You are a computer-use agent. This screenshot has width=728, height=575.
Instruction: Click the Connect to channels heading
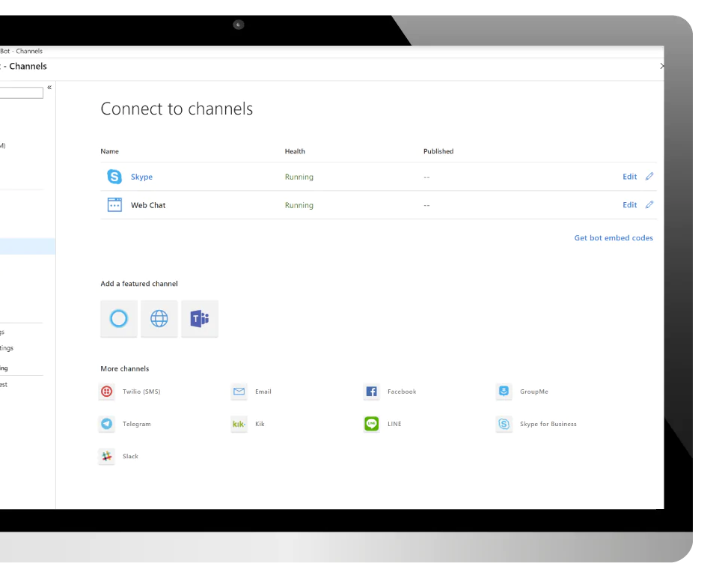point(177,109)
